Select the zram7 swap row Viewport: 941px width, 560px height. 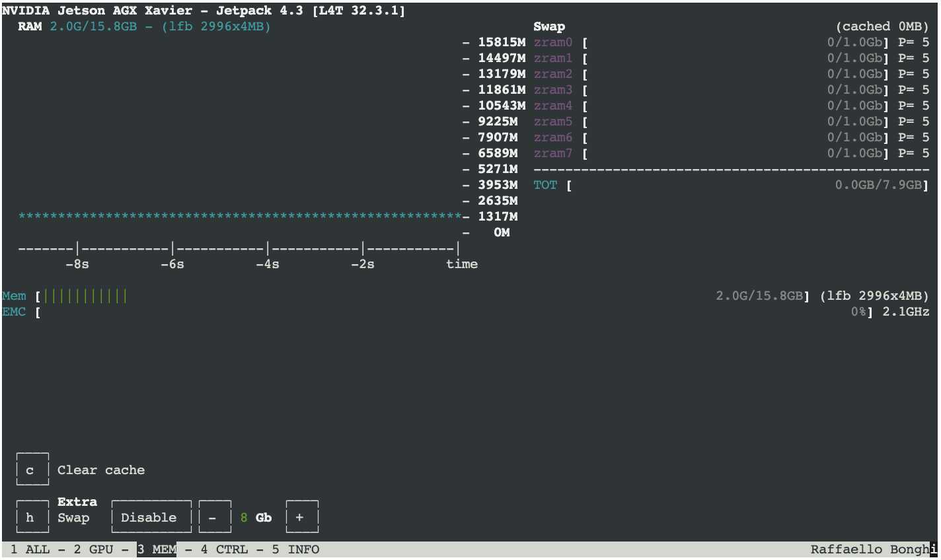(x=732, y=153)
